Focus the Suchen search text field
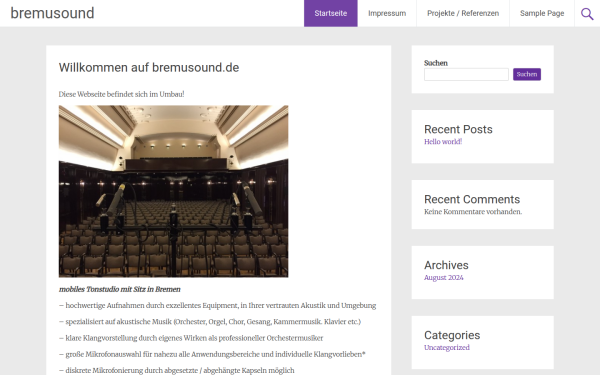The image size is (600, 375). coord(466,74)
